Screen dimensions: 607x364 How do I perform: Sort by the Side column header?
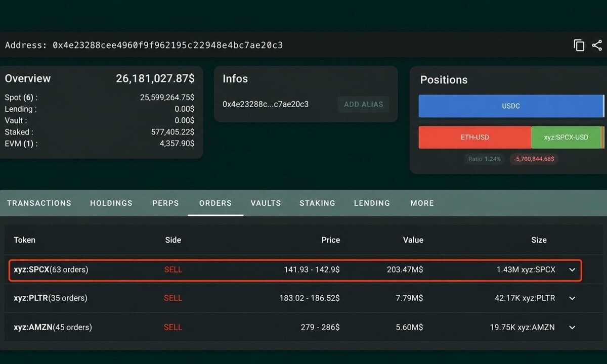173,240
